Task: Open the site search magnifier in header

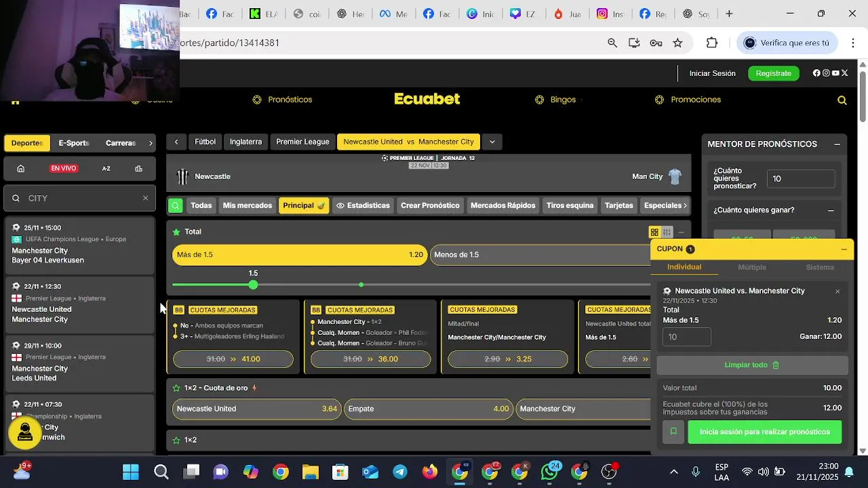Action: pyautogui.click(x=842, y=100)
